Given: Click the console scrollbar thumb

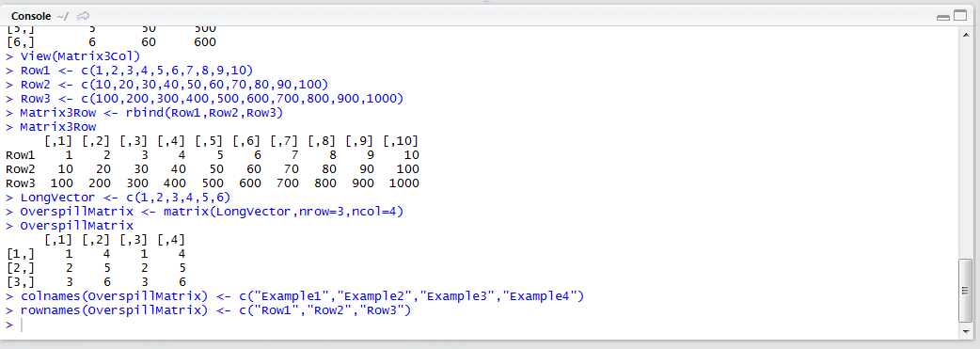Looking at the screenshot, I should (966, 291).
